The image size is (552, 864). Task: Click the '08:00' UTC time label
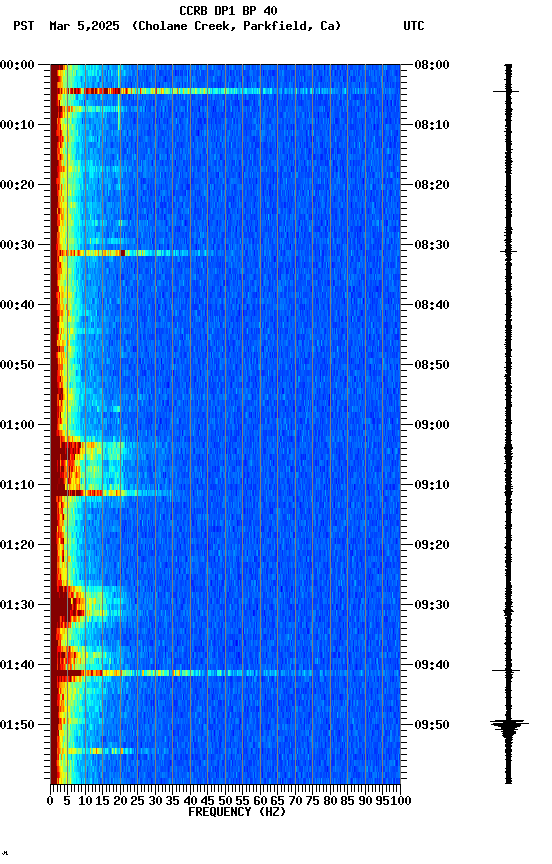pos(432,65)
